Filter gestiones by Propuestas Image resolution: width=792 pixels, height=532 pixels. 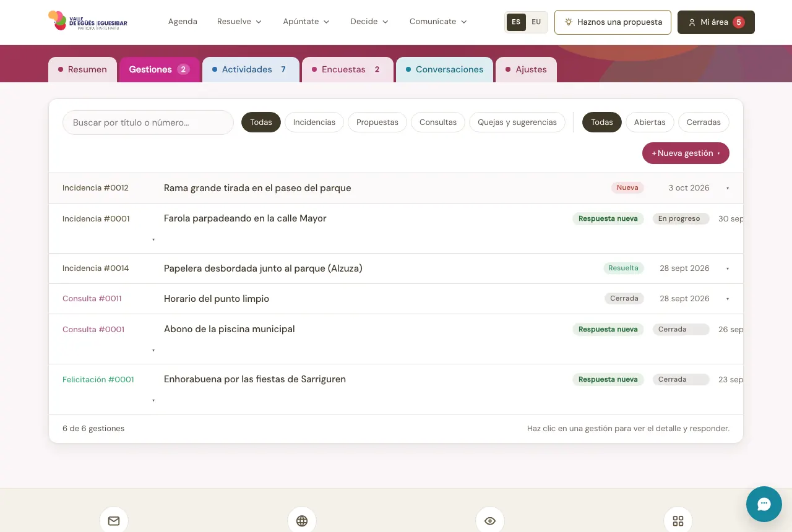(x=377, y=122)
